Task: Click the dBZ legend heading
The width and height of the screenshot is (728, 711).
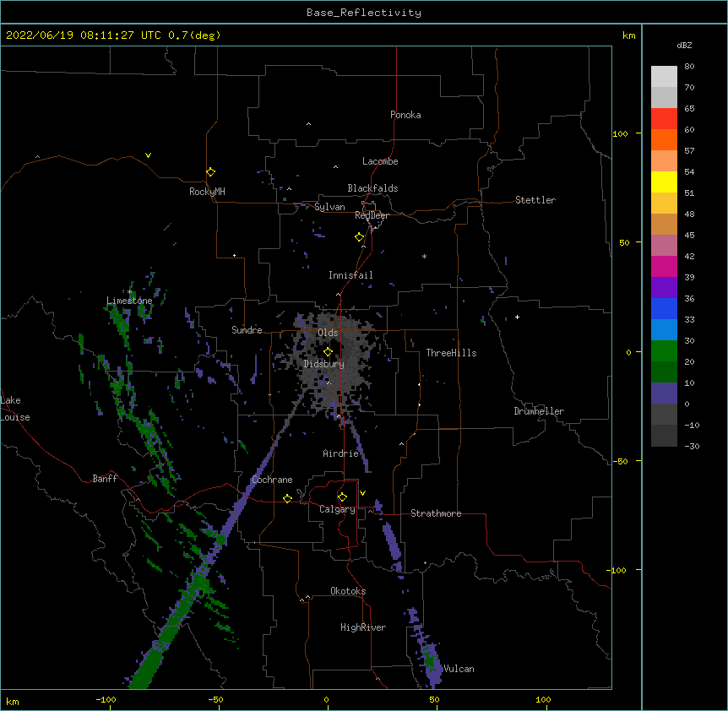Action: (x=684, y=46)
